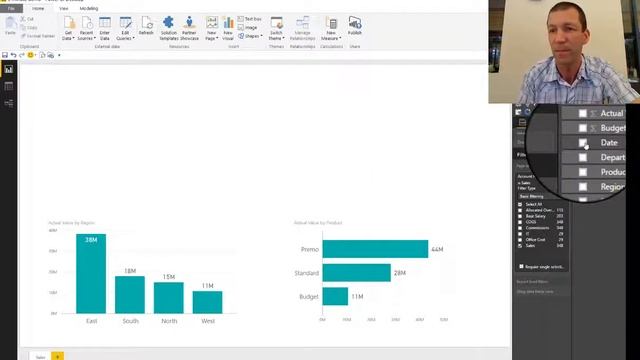Add a new page with yellow plus
The width and height of the screenshot is (640, 360).
(x=58, y=356)
